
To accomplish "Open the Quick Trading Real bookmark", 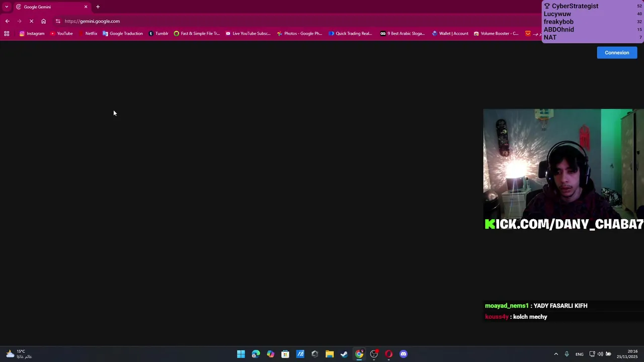I will 350,34.
